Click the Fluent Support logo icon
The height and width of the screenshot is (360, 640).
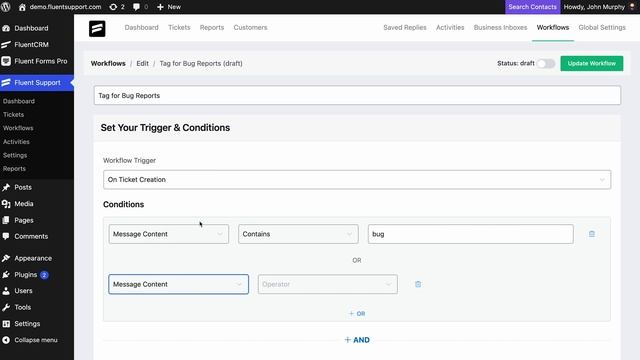(x=97, y=29)
